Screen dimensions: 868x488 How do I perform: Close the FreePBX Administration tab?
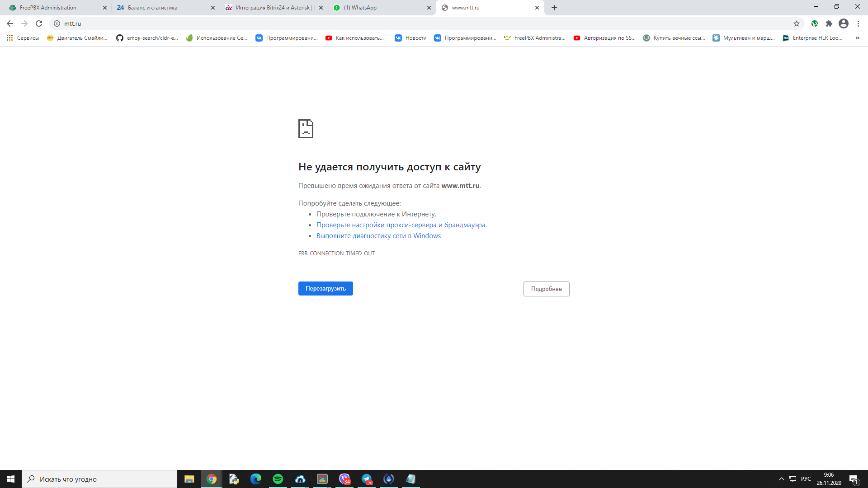tap(105, 8)
